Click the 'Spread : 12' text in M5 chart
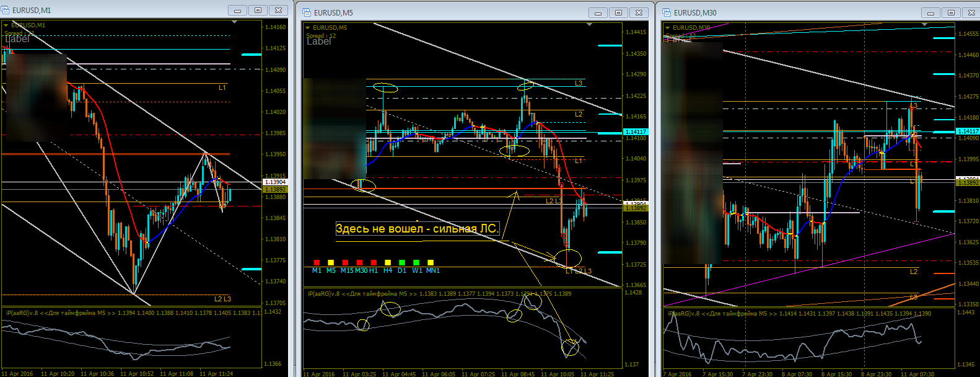The width and height of the screenshot is (980, 377). click(321, 35)
